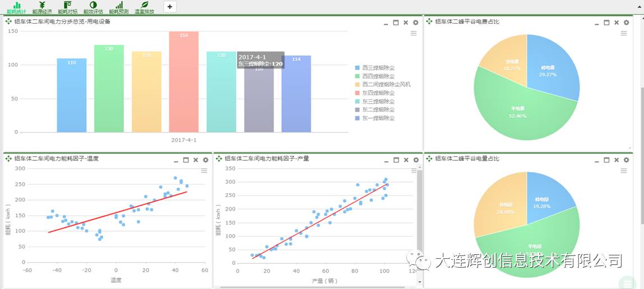Toggle the 东四焊烟除尘 legend series
644x289 pixels.
tap(378, 93)
